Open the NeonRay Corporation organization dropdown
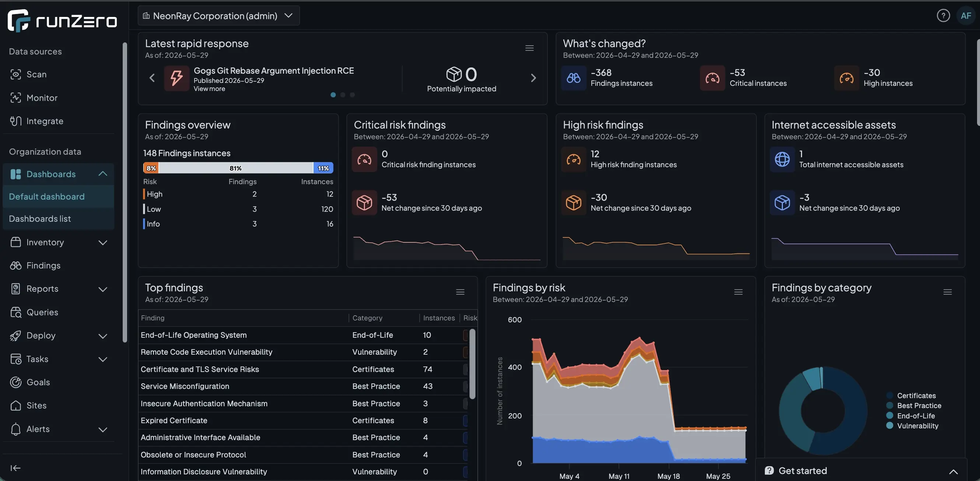Viewport: 980px width, 481px height. [x=219, y=15]
